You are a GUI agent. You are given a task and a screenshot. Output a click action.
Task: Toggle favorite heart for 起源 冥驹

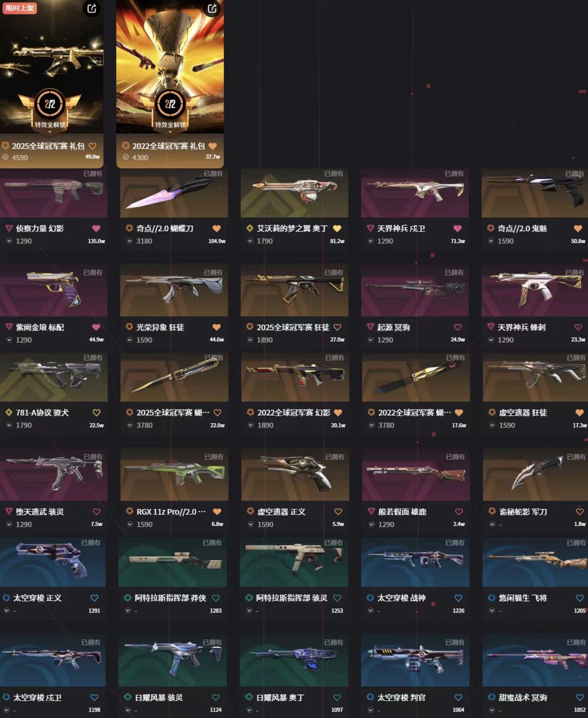point(457,327)
